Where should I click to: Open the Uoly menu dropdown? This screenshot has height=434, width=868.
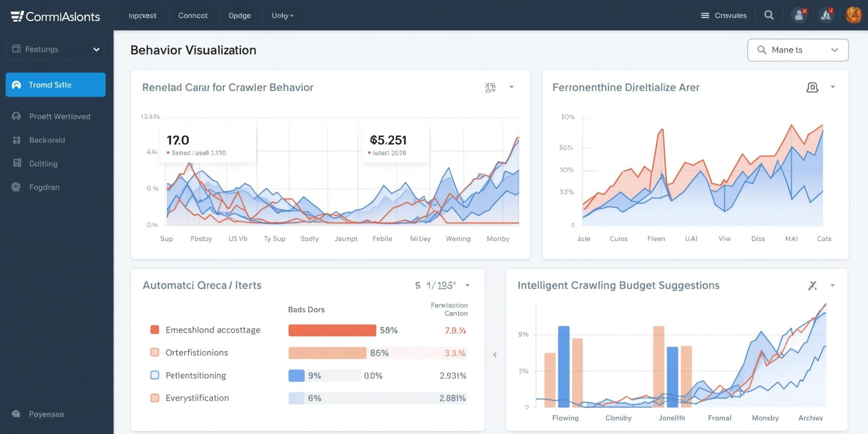tap(283, 16)
